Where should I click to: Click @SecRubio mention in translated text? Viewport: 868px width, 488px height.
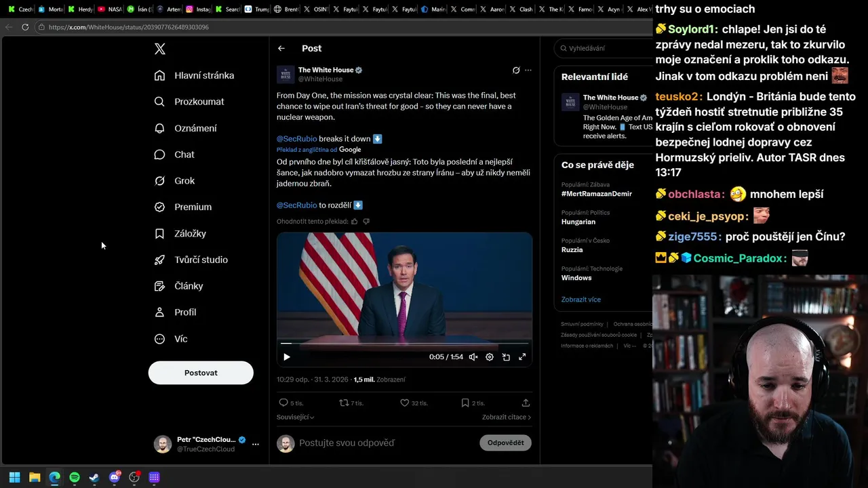point(296,205)
